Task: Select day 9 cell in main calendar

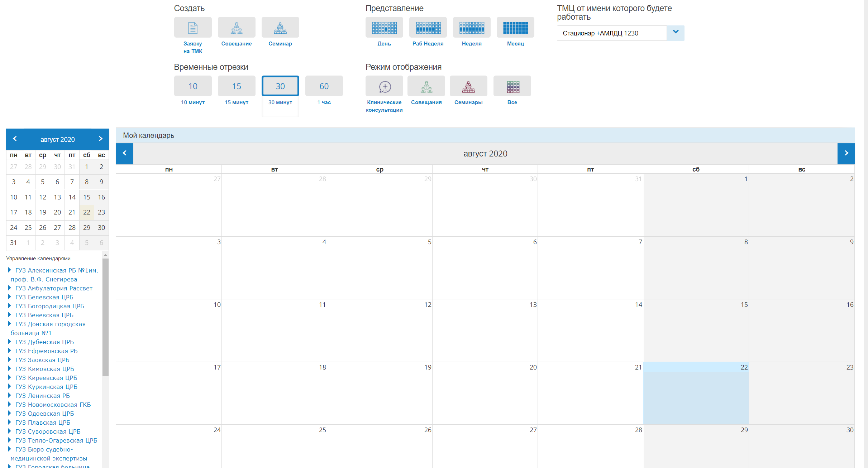Action: 802,268
